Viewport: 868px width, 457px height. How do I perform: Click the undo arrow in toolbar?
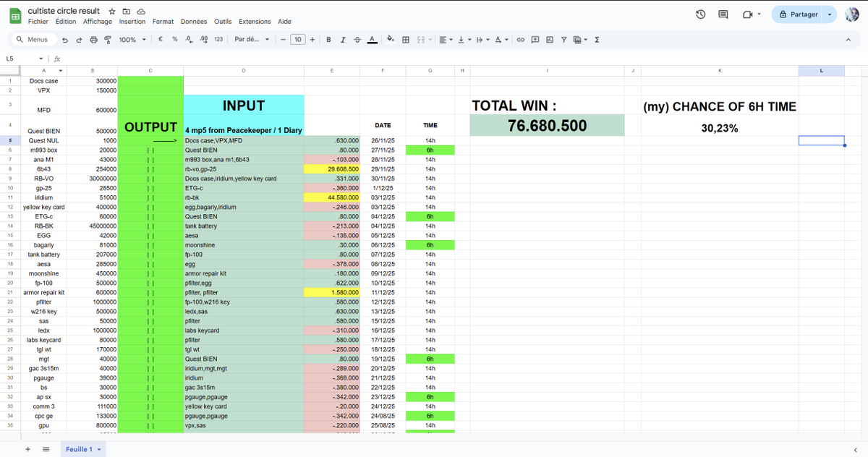click(x=65, y=40)
